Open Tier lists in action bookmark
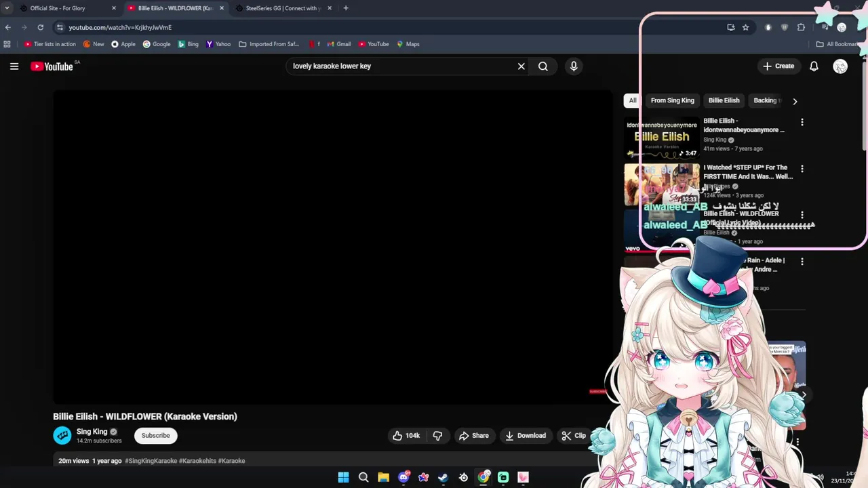The width and height of the screenshot is (868, 488). point(50,44)
